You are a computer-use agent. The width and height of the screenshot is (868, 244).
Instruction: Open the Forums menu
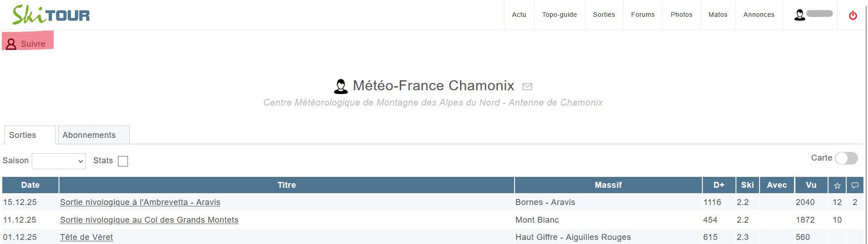[x=642, y=15]
